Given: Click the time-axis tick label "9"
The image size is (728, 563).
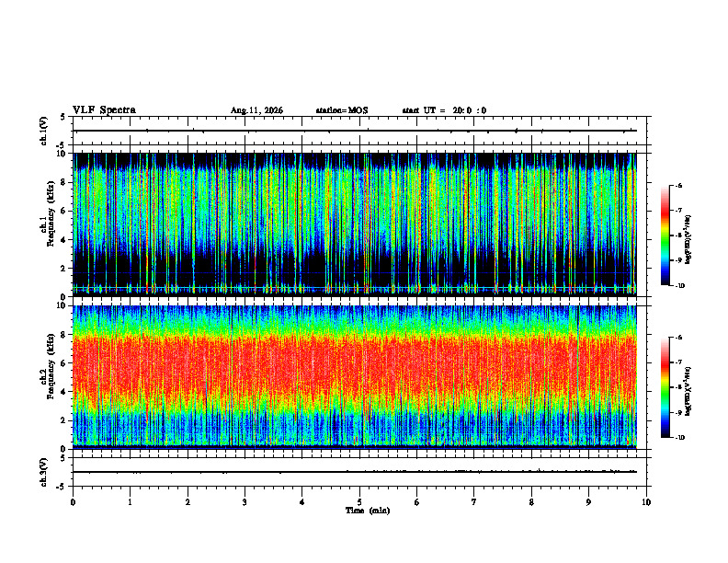Looking at the screenshot, I should 588,502.
